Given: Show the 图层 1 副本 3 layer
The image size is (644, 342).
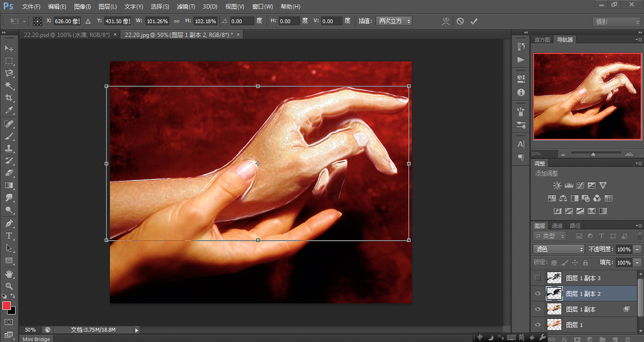Looking at the screenshot, I should point(538,278).
